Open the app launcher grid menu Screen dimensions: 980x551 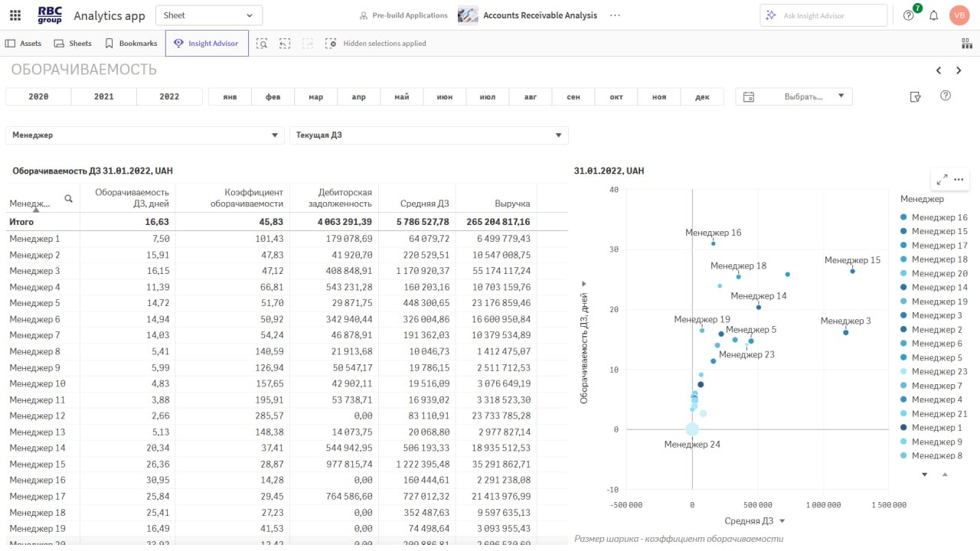[15, 15]
